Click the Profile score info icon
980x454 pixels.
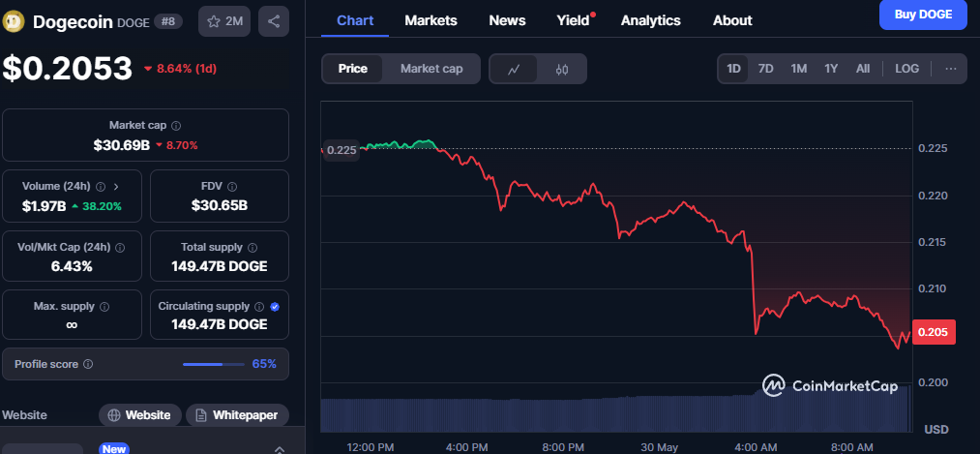88,364
